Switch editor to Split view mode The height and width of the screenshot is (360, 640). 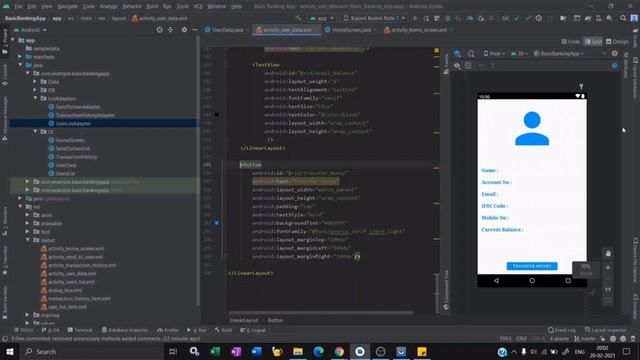593,42
